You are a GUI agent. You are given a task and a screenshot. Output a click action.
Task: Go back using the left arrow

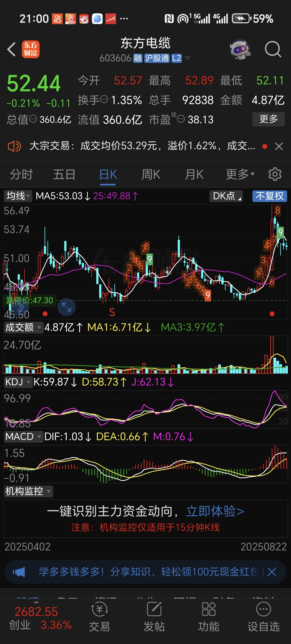pos(11,49)
